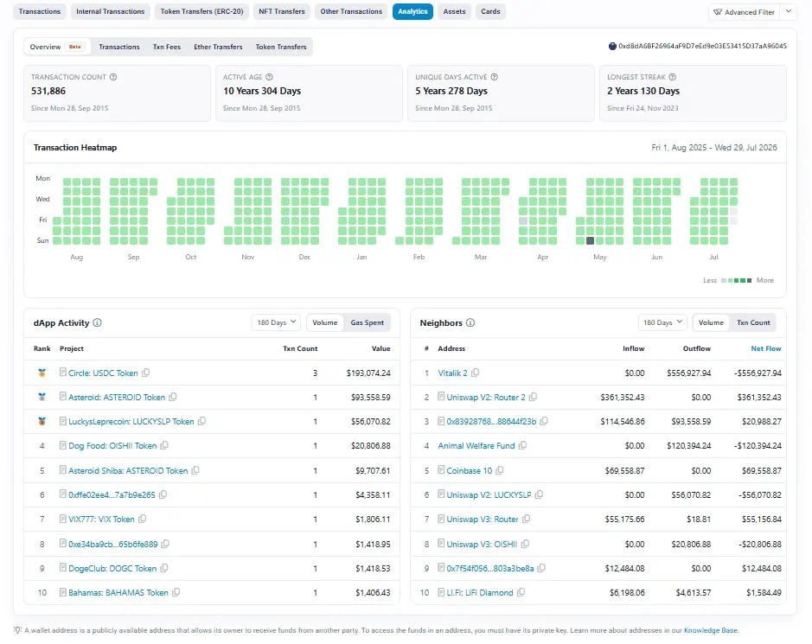The width and height of the screenshot is (812, 644).
Task: Open the Neighbors info icon
Action: point(470,322)
